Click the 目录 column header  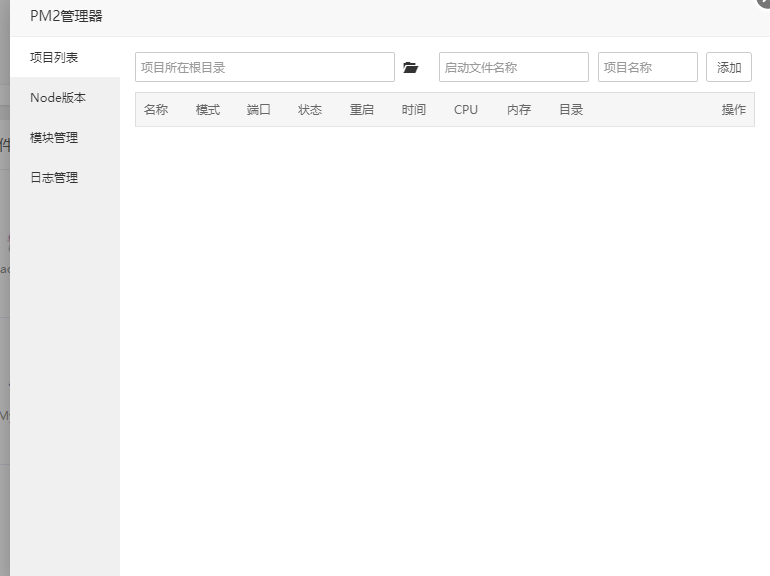pos(571,110)
